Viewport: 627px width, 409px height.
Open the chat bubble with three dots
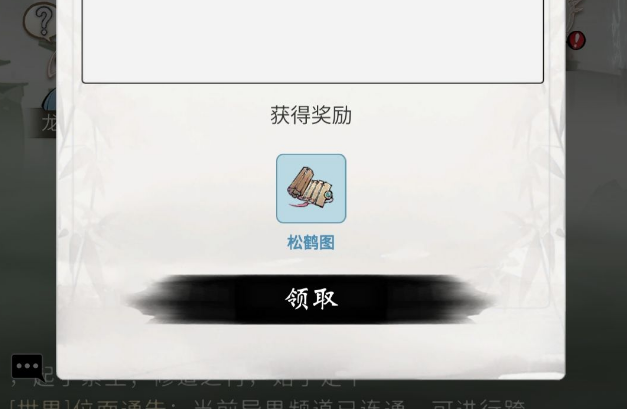point(27,367)
